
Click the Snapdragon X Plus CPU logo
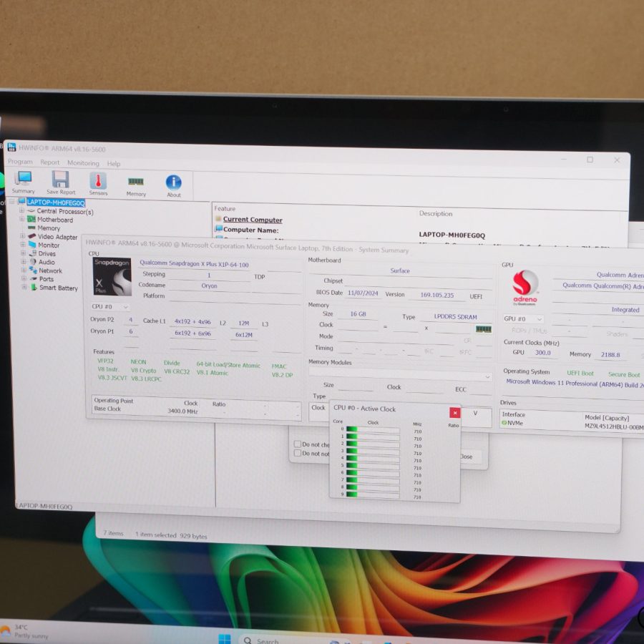click(x=112, y=276)
